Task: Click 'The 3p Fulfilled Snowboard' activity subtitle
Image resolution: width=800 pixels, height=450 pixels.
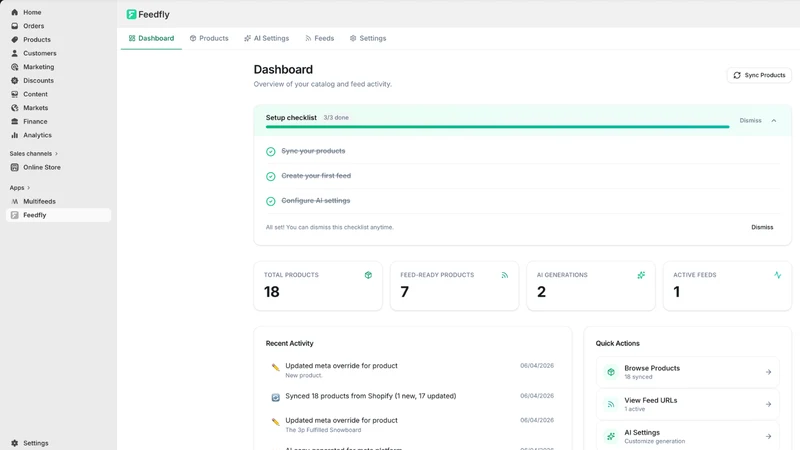Action: click(323, 430)
